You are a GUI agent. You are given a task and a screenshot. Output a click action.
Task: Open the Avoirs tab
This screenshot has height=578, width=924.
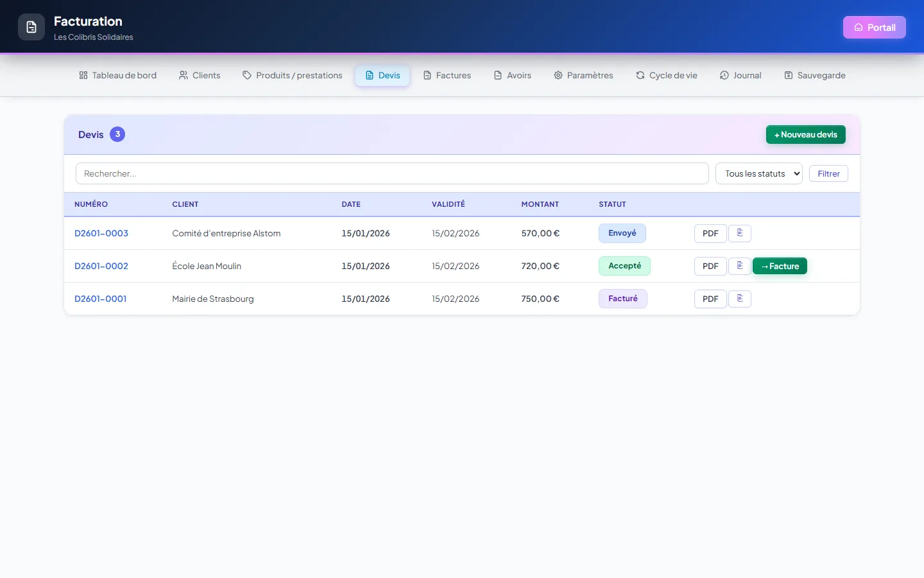click(x=513, y=75)
